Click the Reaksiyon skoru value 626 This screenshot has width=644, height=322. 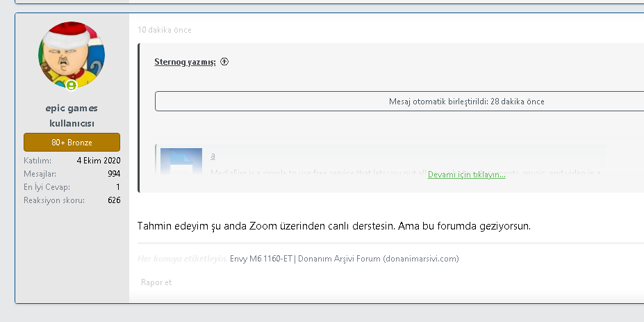point(114,200)
